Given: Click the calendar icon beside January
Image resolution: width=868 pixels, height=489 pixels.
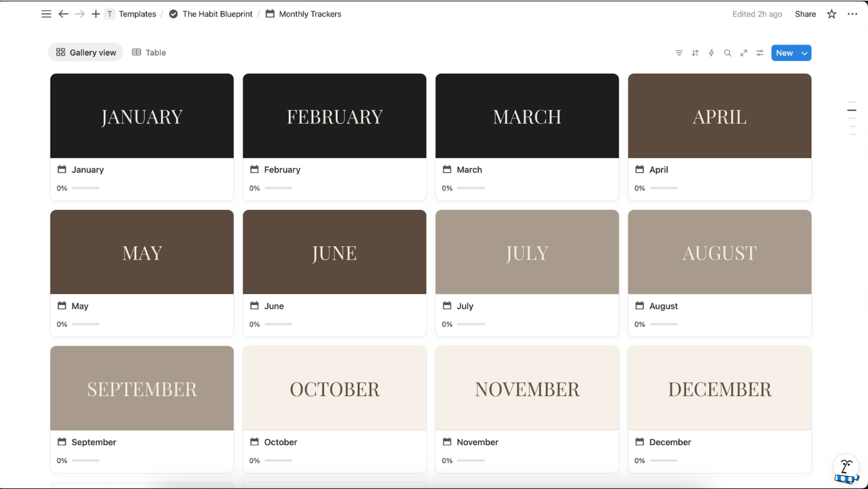Looking at the screenshot, I should 62,169.
